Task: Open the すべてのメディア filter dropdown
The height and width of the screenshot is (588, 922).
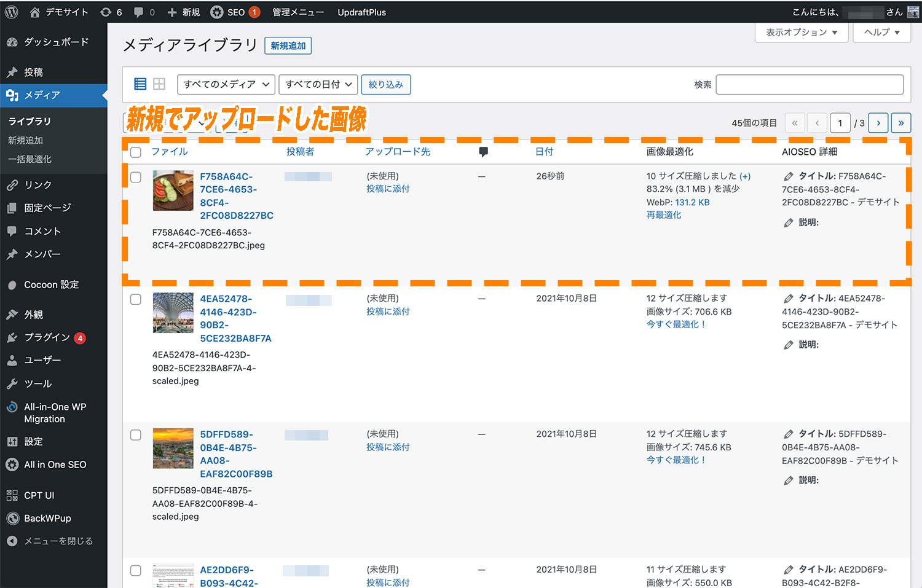Action: (226, 84)
